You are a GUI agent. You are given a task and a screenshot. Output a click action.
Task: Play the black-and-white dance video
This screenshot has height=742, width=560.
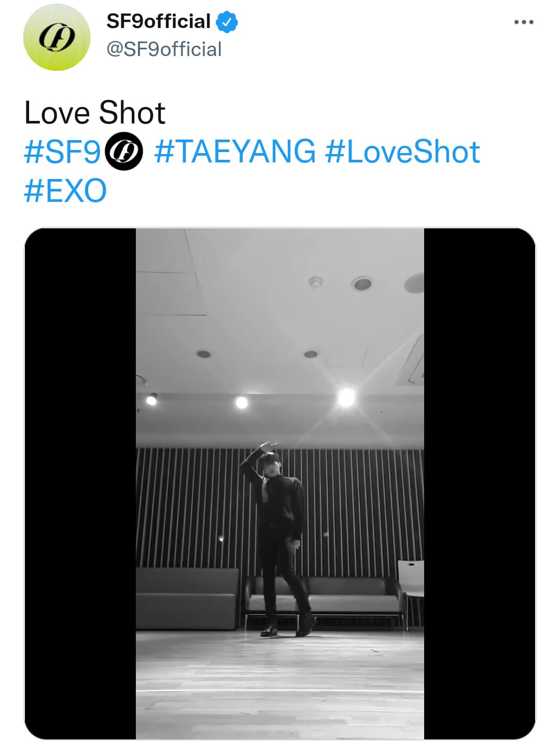[280, 484]
